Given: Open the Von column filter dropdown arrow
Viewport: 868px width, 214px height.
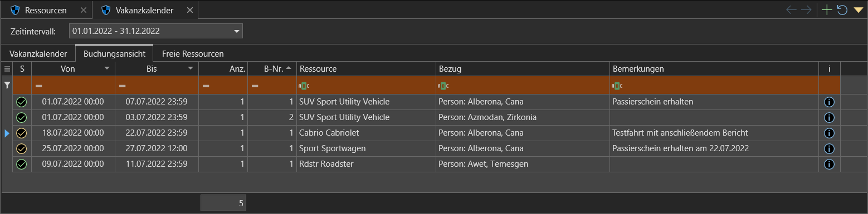Looking at the screenshot, I should point(107,68).
